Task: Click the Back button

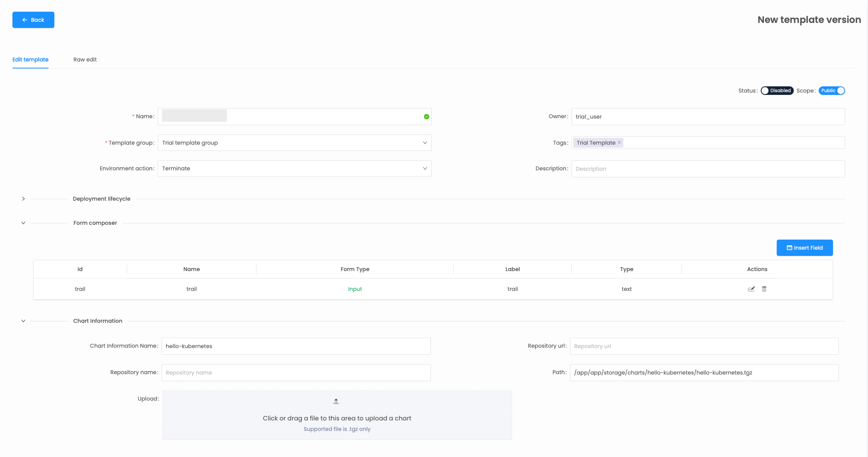Action: point(33,19)
